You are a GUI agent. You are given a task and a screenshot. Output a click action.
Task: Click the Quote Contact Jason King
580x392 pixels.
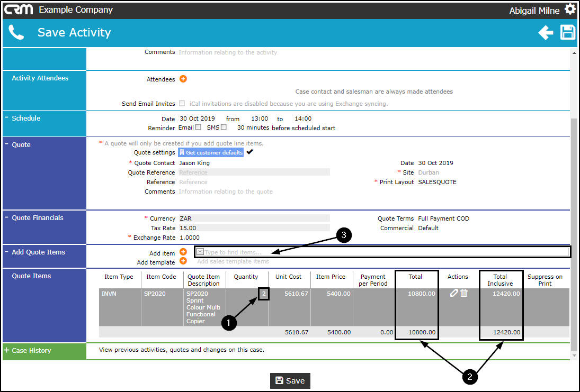coord(194,163)
